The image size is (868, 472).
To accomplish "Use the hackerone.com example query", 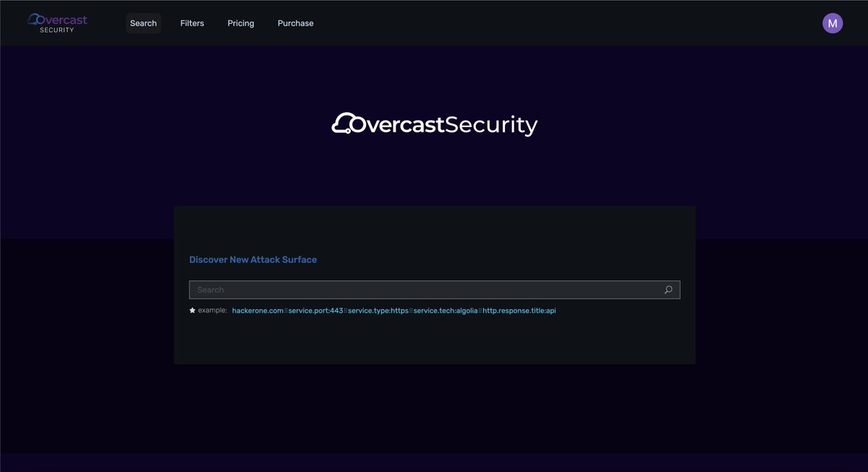I will pos(258,310).
